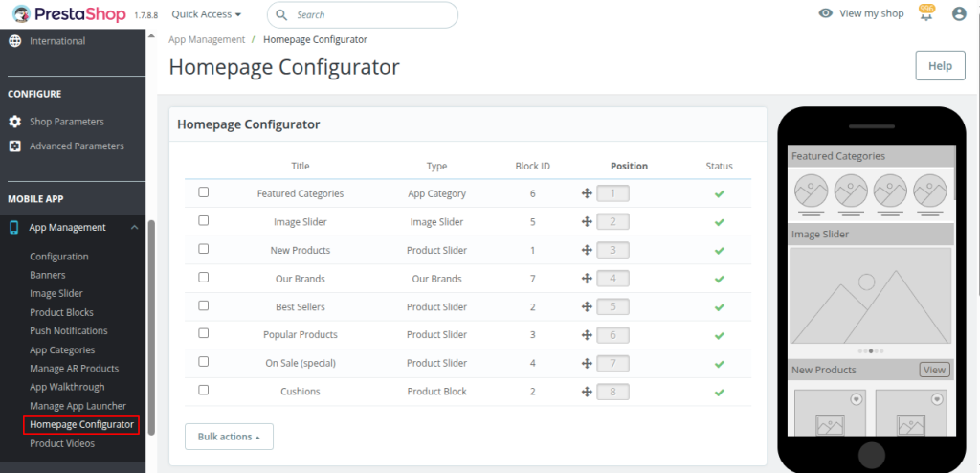
Task: Select Homepage Configurator sidebar item
Action: point(80,425)
